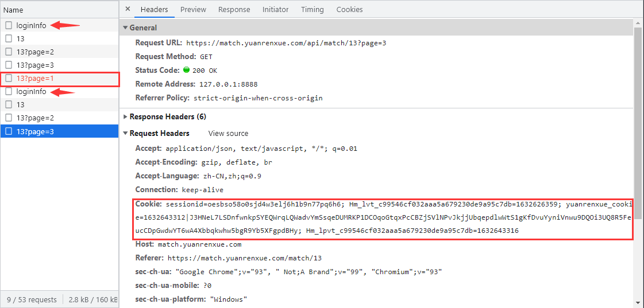Click the green status code indicator dot
644x308 pixels.
pyautogui.click(x=186, y=71)
